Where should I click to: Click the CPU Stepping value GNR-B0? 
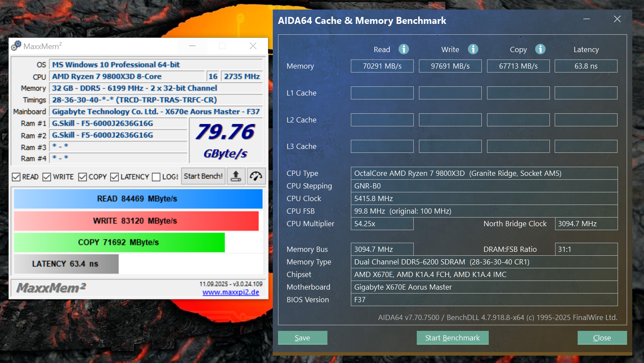(484, 186)
